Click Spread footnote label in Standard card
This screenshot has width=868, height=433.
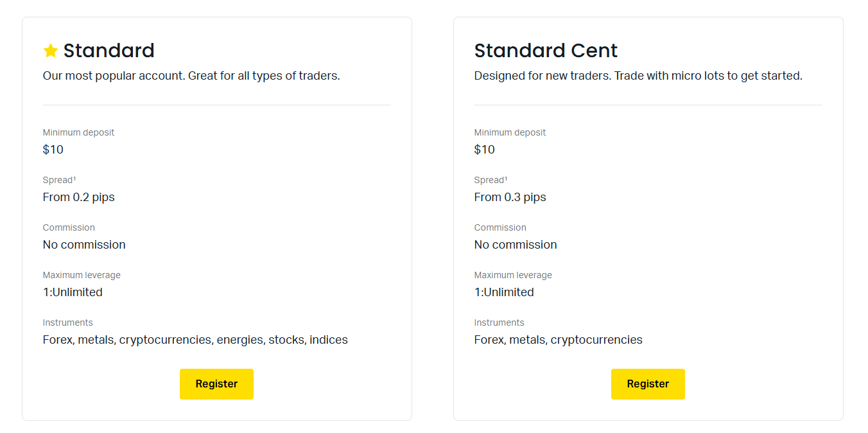(60, 180)
